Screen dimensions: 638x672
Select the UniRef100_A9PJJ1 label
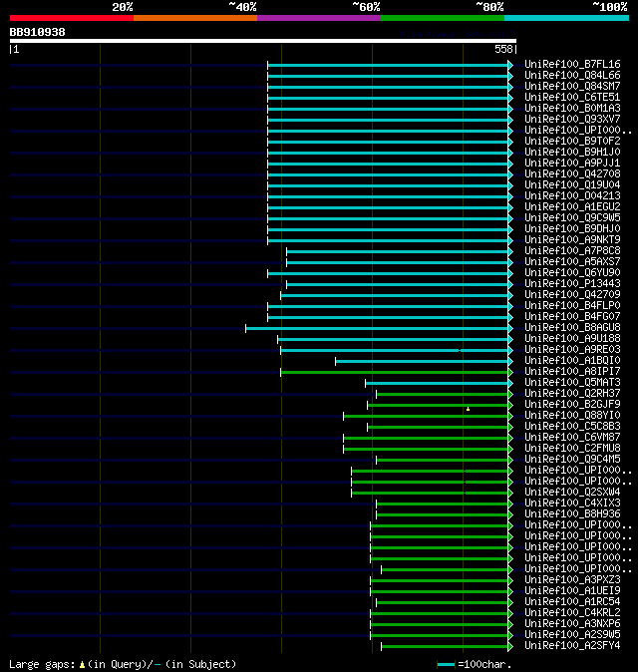coord(572,164)
